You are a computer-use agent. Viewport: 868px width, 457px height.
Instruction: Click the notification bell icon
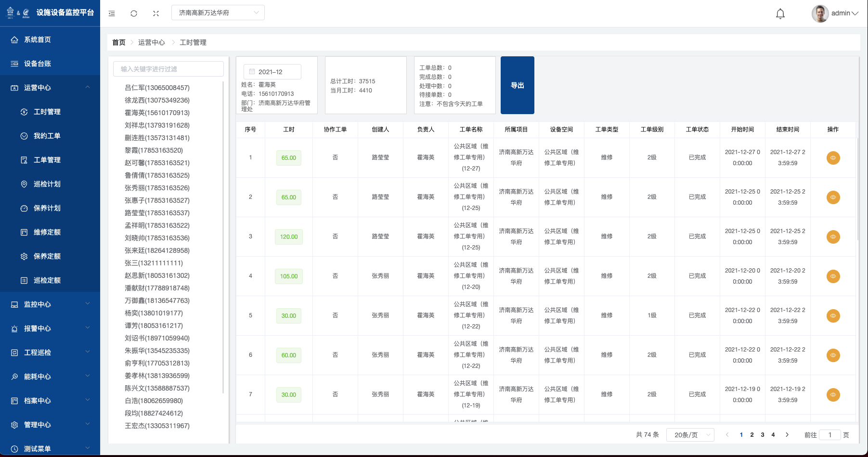[780, 13]
